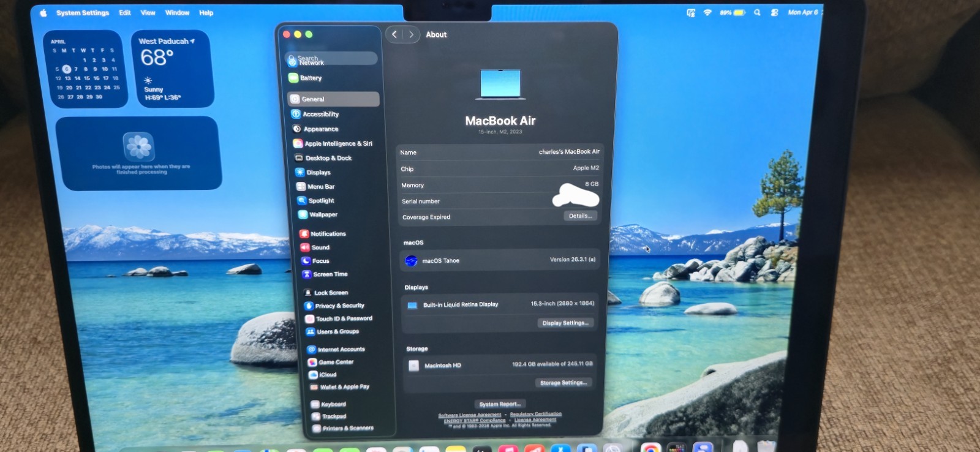This screenshot has width=980, height=452.
Task: Open Spotlight search from the menu bar
Action: (757, 12)
